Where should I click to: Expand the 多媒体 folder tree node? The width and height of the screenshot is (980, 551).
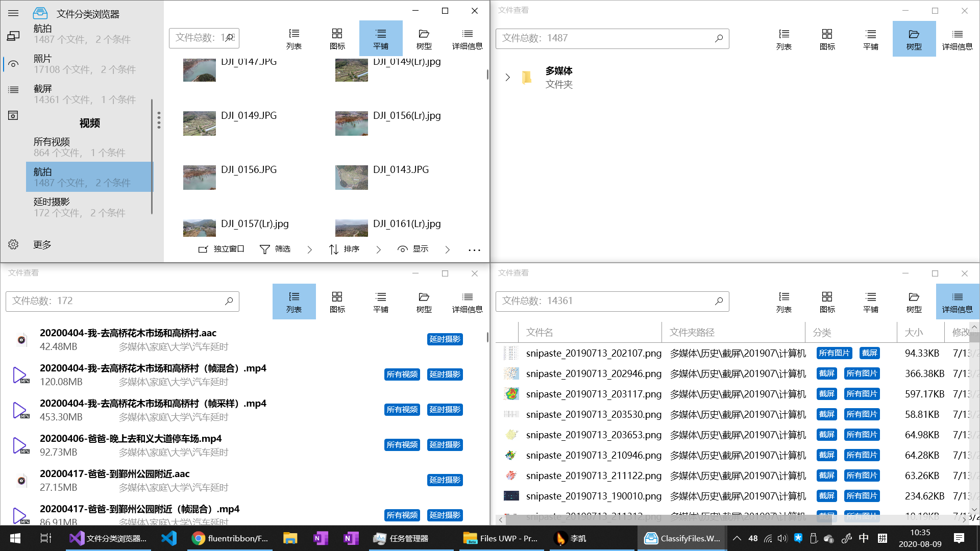[x=507, y=77]
